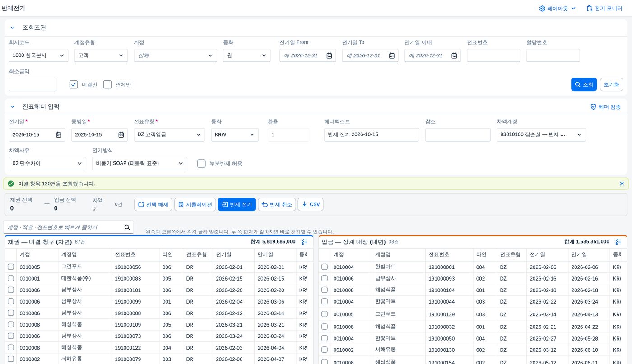Run 시뮬레이션
The image size is (632, 364).
[195, 204]
